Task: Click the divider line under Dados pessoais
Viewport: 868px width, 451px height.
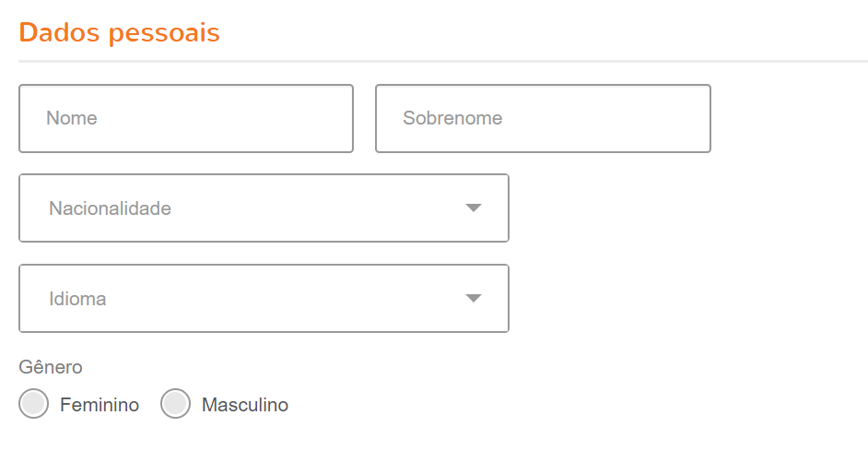Action: coord(442,61)
